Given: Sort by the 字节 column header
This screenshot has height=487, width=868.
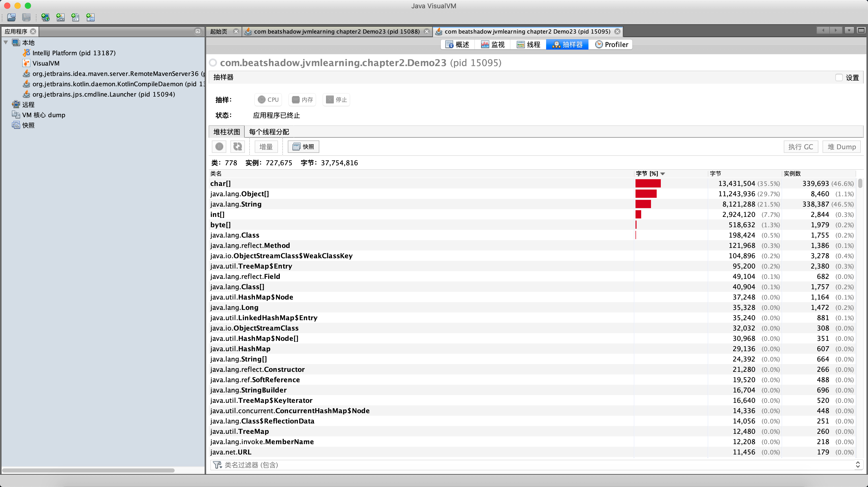Looking at the screenshot, I should pyautogui.click(x=745, y=174).
